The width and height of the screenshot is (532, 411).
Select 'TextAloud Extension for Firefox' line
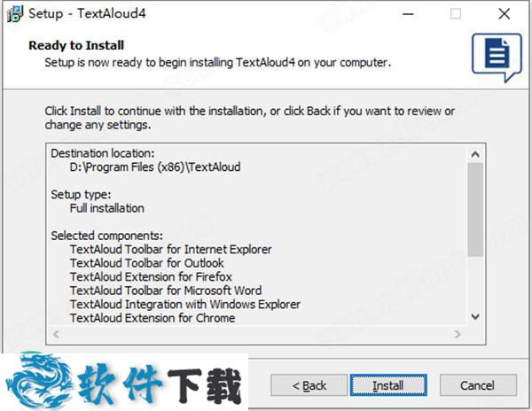151,277
